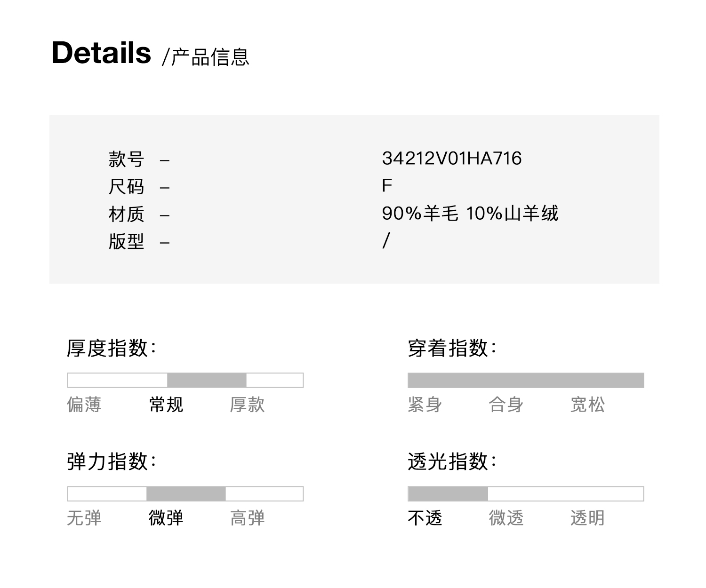Click the 宽松 fit label
Viewport: 706px width, 588px height.
coord(587,405)
